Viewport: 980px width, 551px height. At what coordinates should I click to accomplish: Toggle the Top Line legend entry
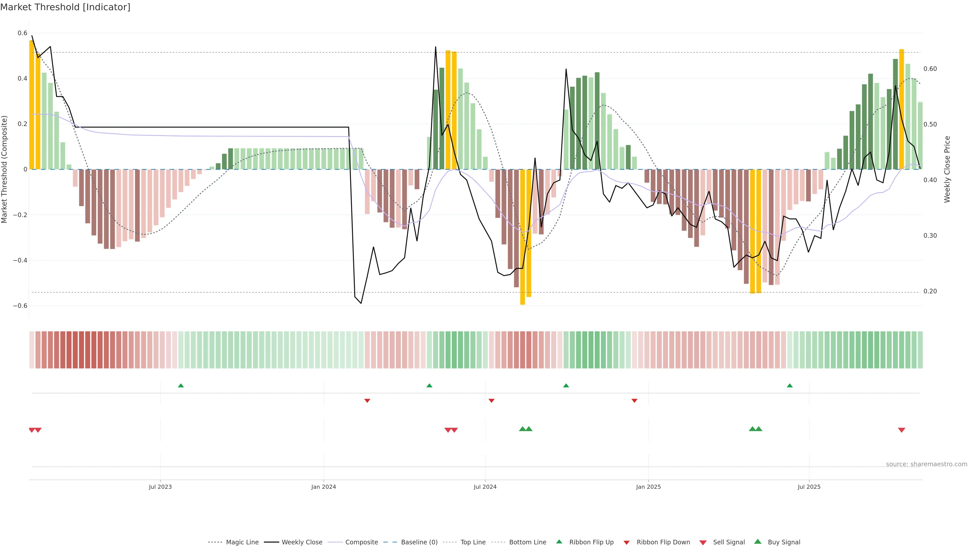point(473,542)
